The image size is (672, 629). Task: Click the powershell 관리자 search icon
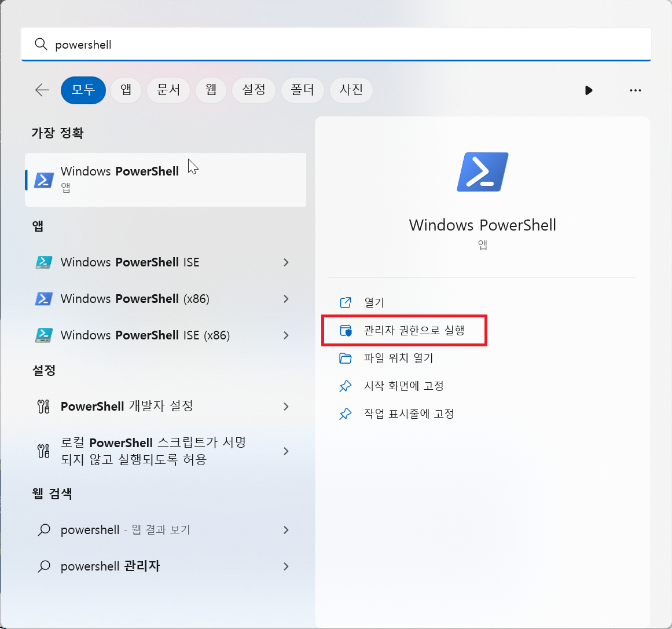(44, 566)
